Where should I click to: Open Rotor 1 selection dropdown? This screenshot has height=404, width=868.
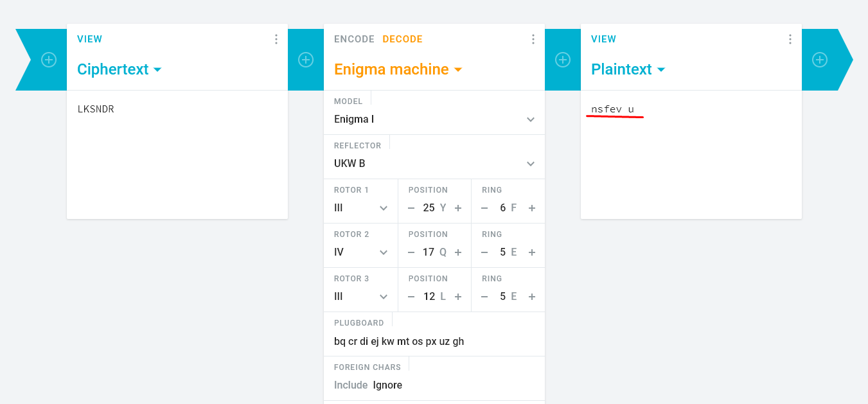click(360, 208)
